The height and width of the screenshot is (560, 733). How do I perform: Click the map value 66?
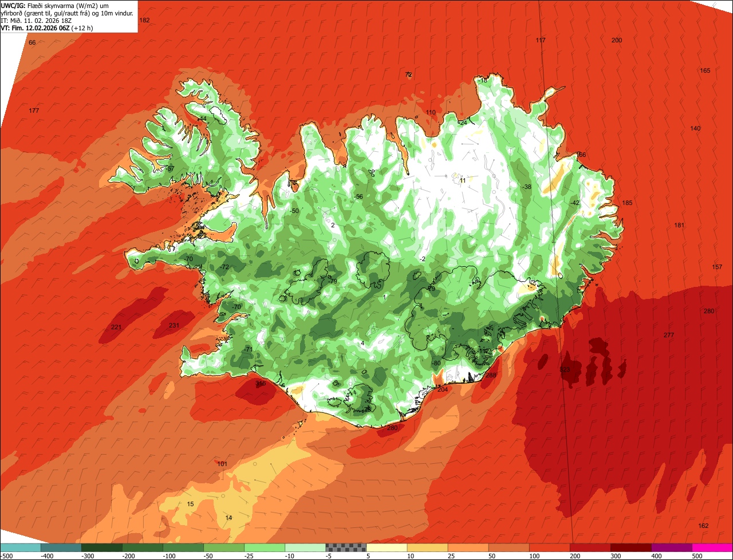coord(32,42)
